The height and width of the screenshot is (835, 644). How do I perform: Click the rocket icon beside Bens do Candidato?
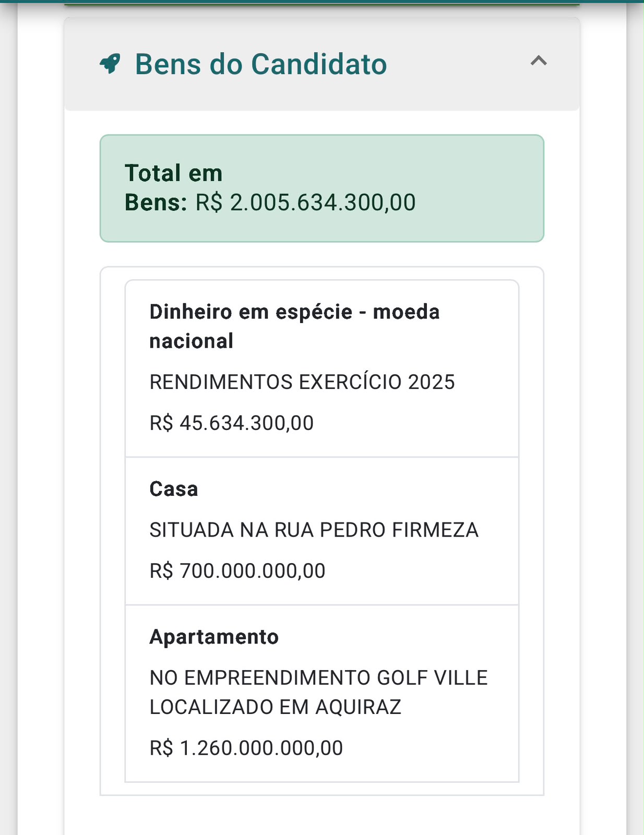tap(110, 64)
